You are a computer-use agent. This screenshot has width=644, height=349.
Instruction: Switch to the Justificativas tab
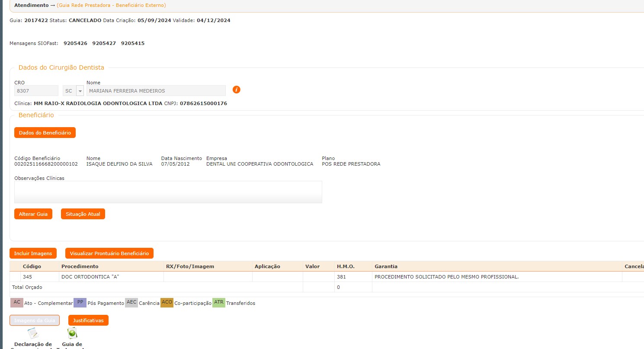click(88, 320)
